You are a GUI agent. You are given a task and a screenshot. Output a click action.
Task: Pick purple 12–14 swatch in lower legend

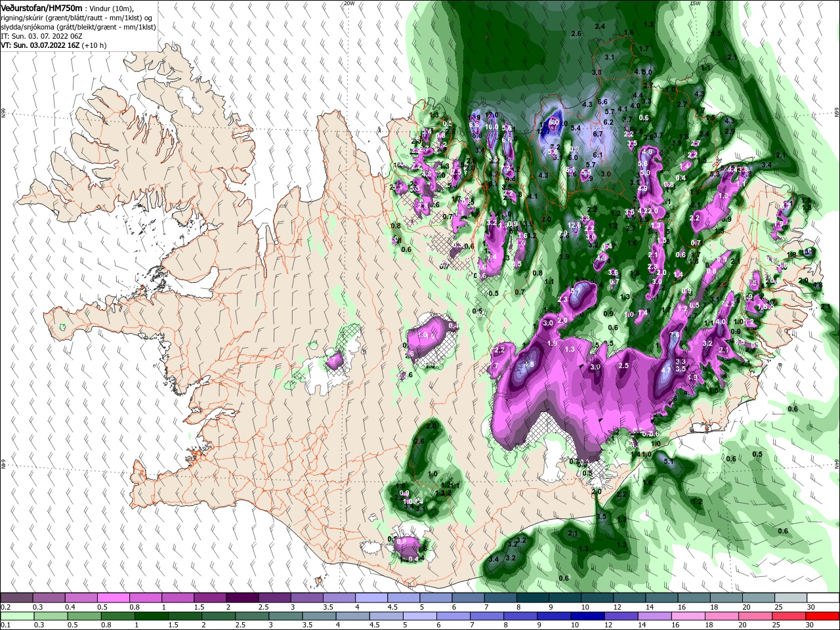[x=621, y=616]
